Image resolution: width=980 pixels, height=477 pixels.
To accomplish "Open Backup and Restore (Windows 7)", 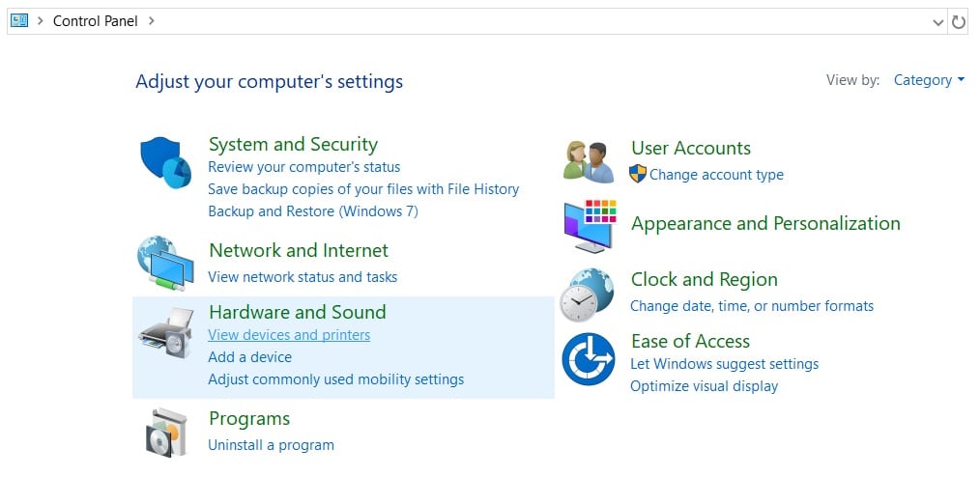I will coord(312,210).
